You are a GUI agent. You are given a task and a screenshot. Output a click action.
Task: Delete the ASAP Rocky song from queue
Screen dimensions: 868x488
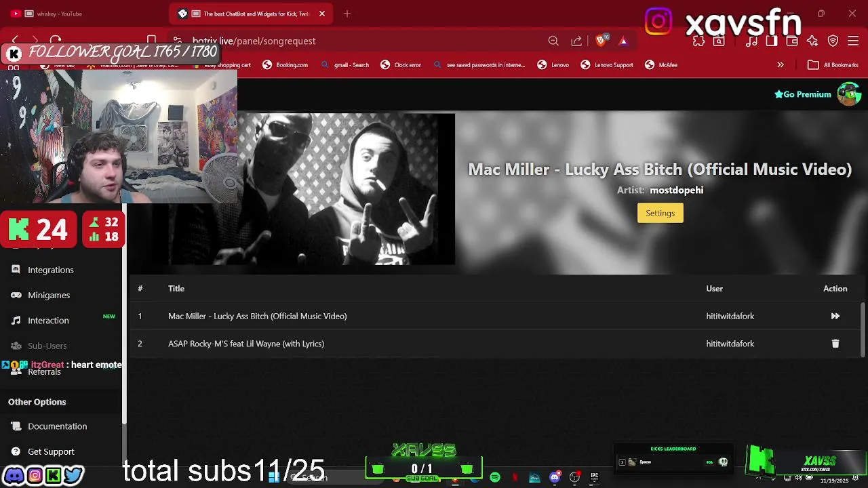[x=835, y=344]
